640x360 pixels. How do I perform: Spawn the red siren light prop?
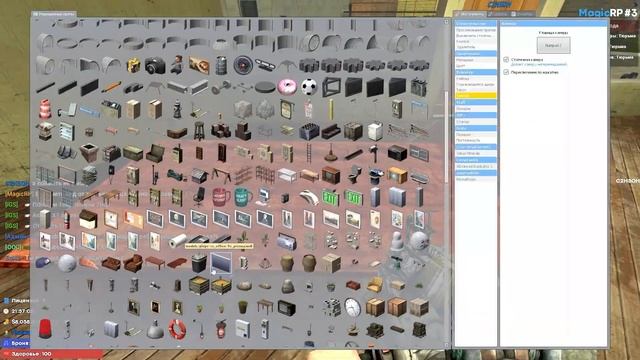click(45, 329)
